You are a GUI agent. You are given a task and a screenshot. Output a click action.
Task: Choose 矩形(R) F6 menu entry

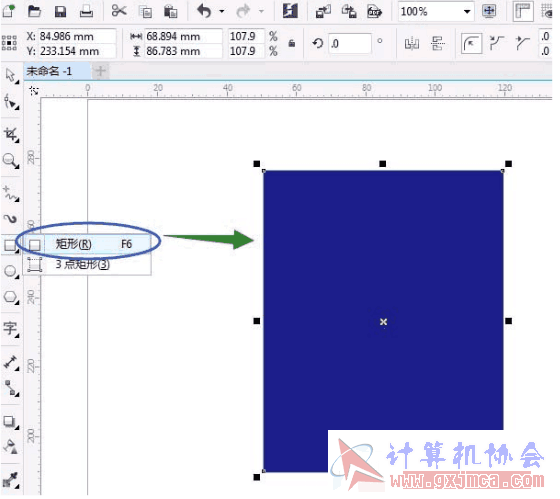(88, 244)
